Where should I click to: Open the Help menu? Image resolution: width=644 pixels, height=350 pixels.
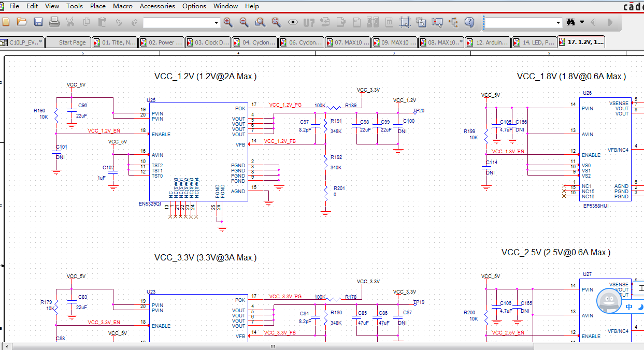tap(252, 6)
